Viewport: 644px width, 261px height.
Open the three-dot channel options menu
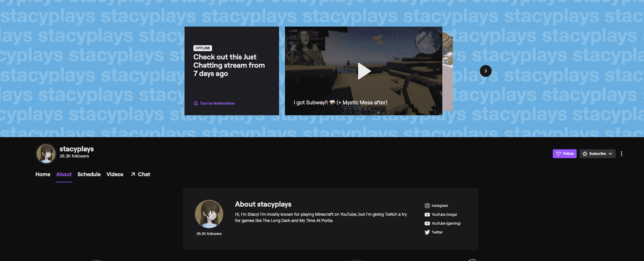tap(621, 154)
